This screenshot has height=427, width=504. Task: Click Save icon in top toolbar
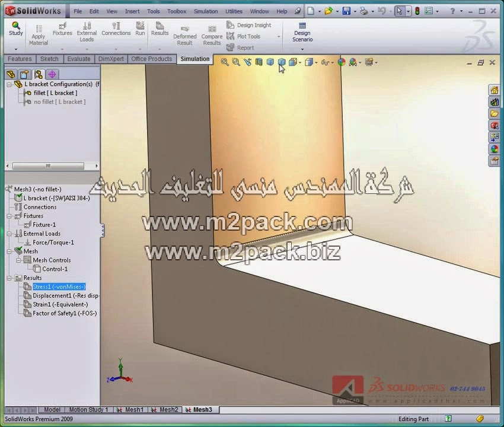(346, 11)
